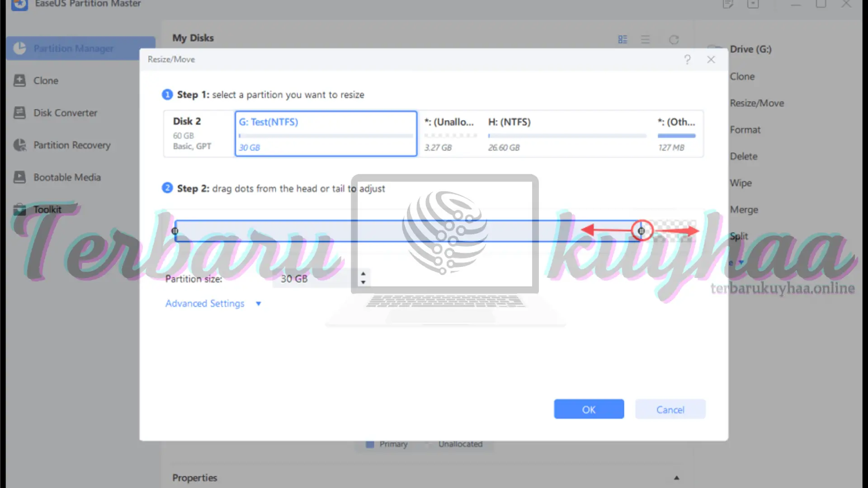Image resolution: width=868 pixels, height=488 pixels.
Task: Expand the Advanced Settings section
Action: 212,303
